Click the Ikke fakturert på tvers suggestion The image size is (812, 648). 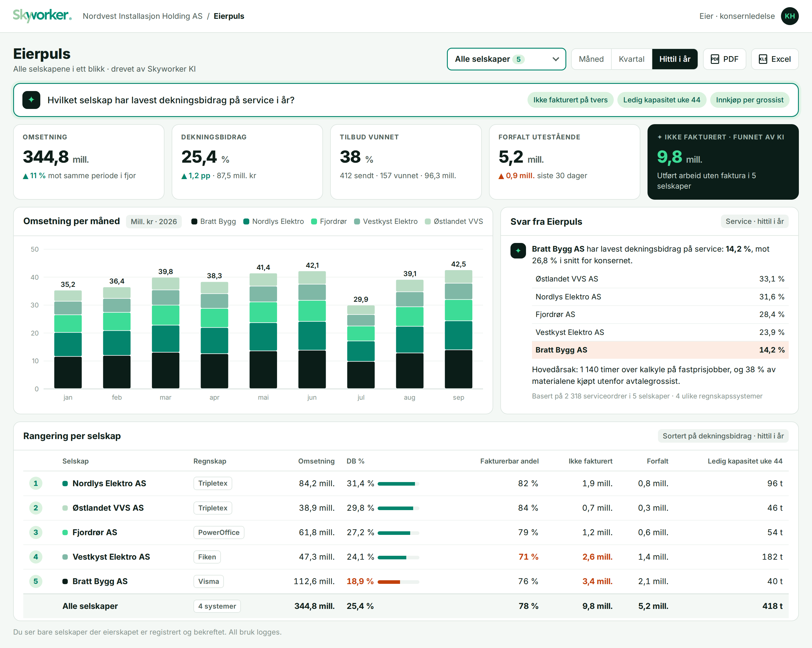pyautogui.click(x=570, y=100)
